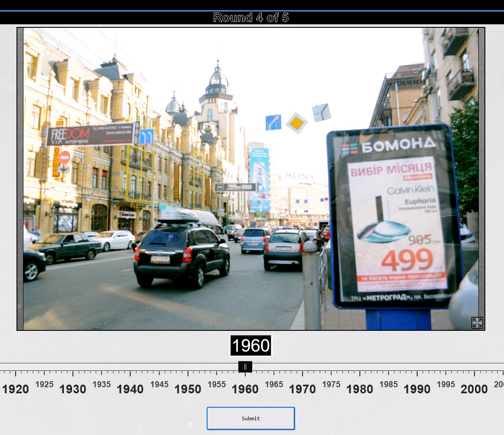The width and height of the screenshot is (504, 435).
Task: Click the 1960 year input field
Action: 251,346
